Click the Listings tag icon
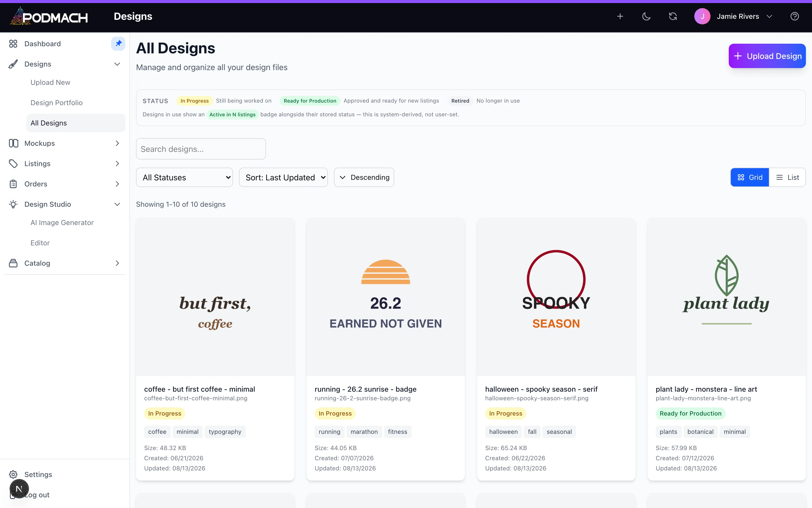This screenshot has width=812, height=508. click(x=13, y=164)
